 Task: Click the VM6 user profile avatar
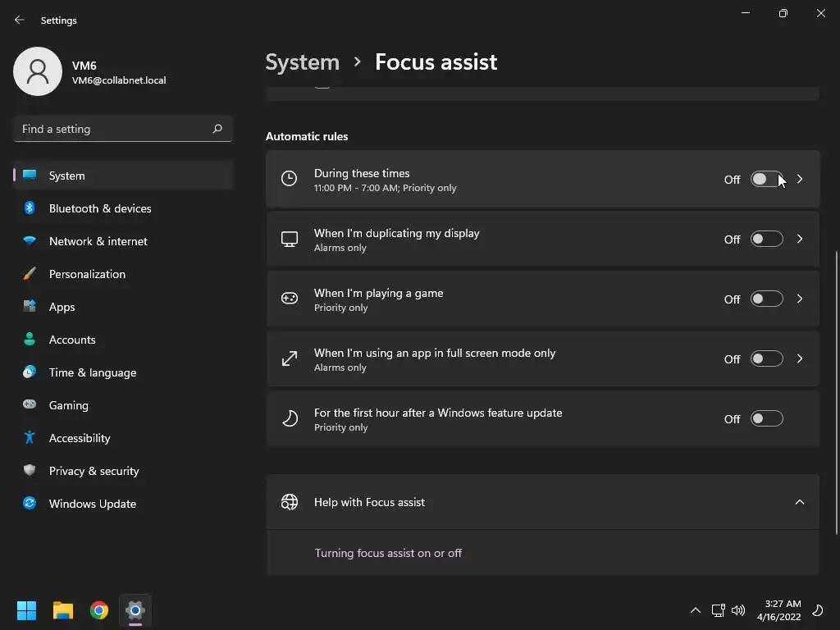[x=38, y=71]
